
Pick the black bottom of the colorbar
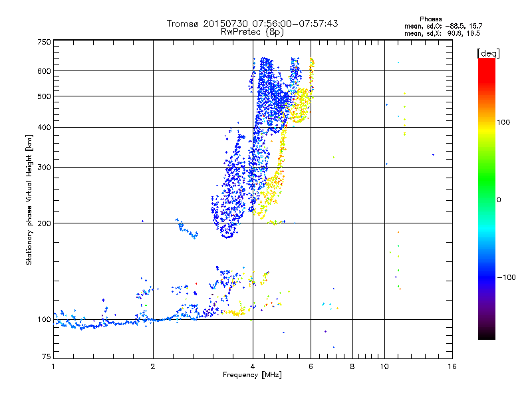pyautogui.click(x=487, y=334)
